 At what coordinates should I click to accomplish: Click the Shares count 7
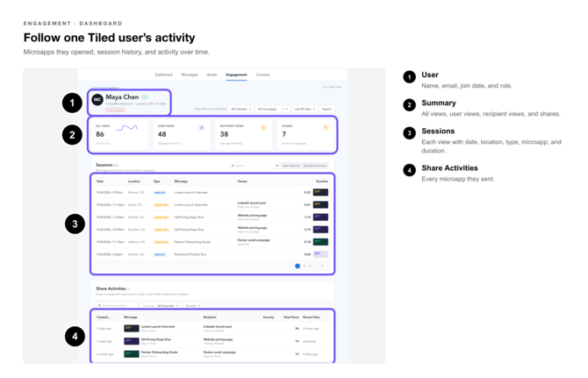(283, 134)
